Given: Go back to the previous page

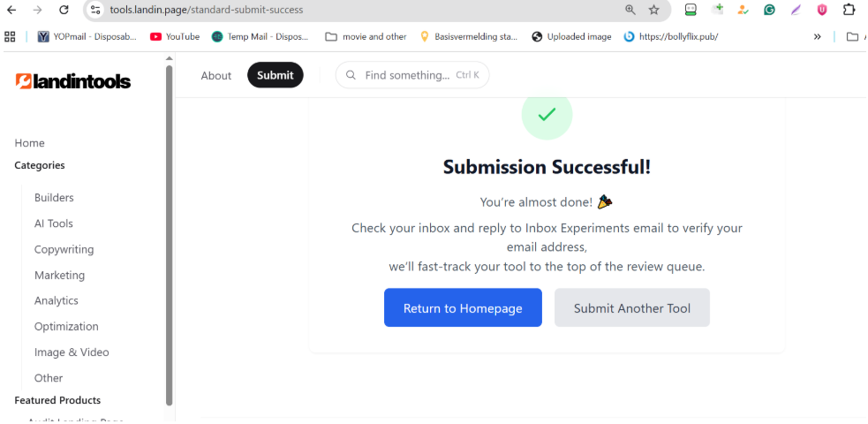Looking at the screenshot, I should [x=12, y=10].
